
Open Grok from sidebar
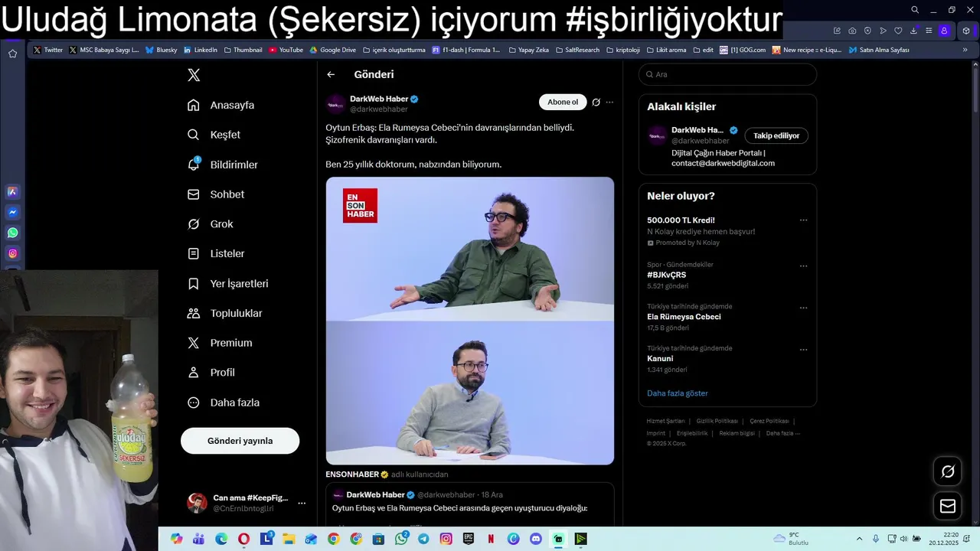210,224
